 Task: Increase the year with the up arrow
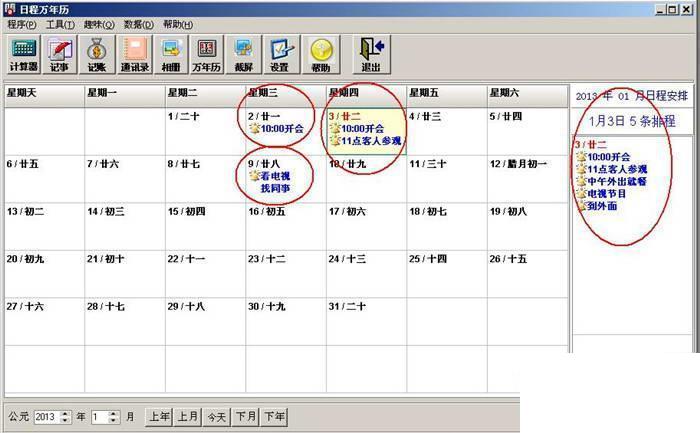click(65, 414)
